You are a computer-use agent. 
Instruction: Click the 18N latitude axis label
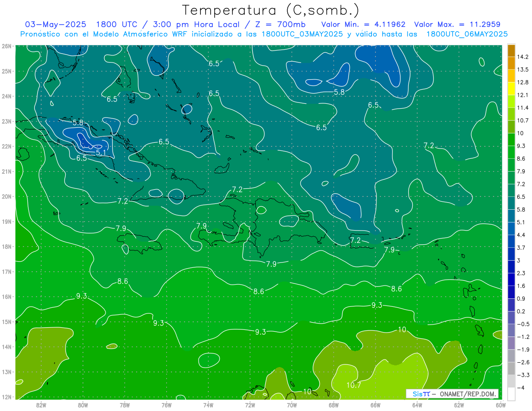point(6,247)
